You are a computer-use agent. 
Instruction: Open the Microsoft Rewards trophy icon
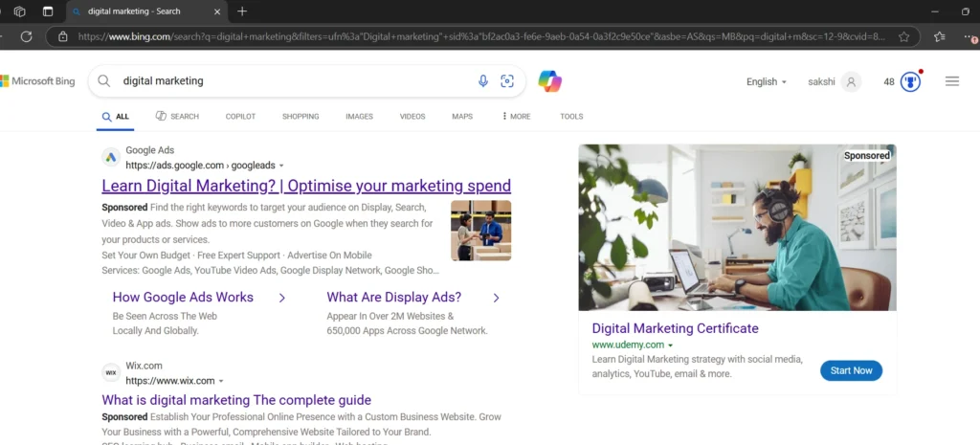pos(911,82)
